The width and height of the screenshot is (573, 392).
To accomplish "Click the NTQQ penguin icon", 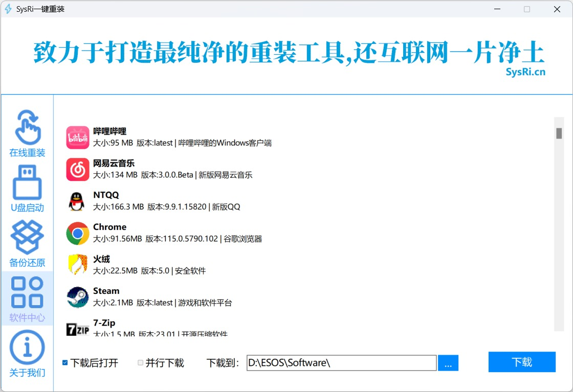I will click(x=77, y=201).
